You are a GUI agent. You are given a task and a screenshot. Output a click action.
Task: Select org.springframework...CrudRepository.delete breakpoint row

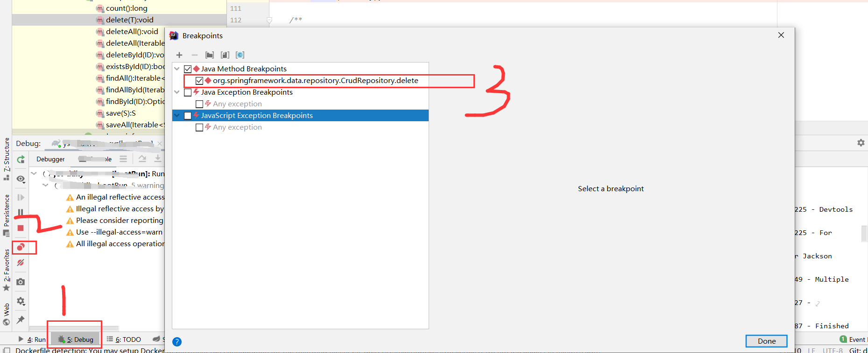(300, 81)
